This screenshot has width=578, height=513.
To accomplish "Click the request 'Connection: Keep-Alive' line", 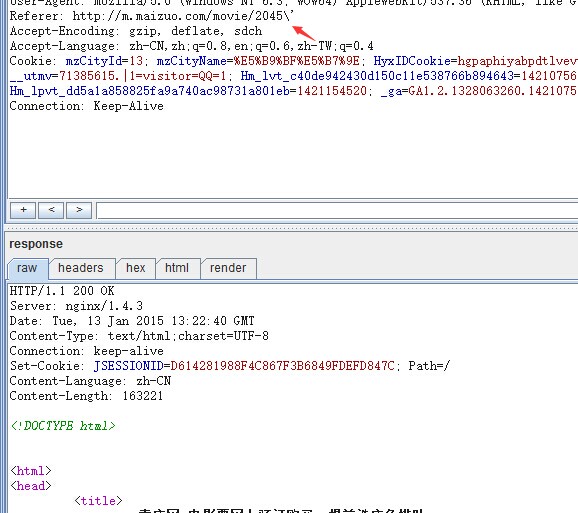I will pos(87,106).
